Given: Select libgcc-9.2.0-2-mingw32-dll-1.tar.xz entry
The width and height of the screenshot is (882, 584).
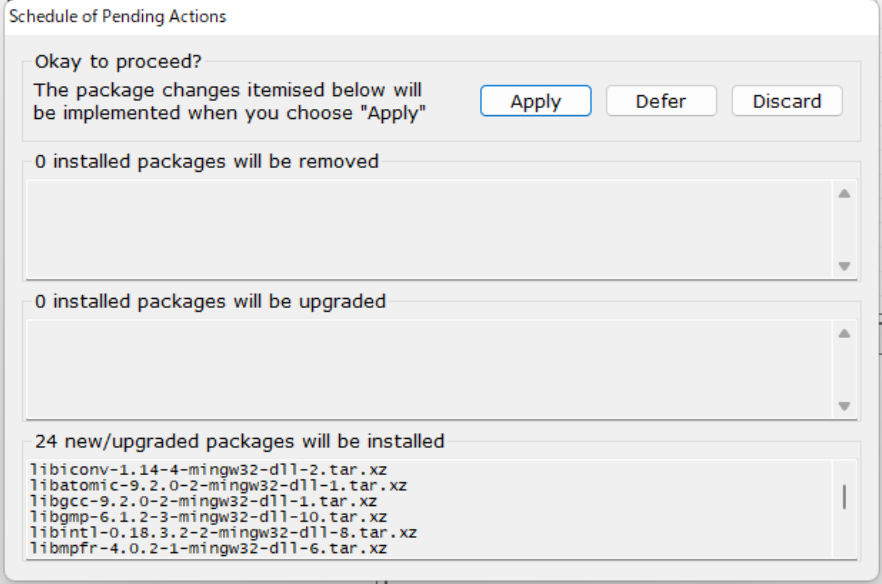Looking at the screenshot, I should click(203, 501).
